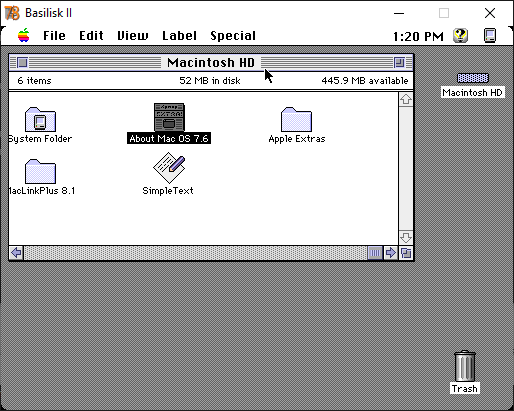Screen dimensions: 514x411
Task: Click the horizontal scroll thumb box
Action: point(375,253)
